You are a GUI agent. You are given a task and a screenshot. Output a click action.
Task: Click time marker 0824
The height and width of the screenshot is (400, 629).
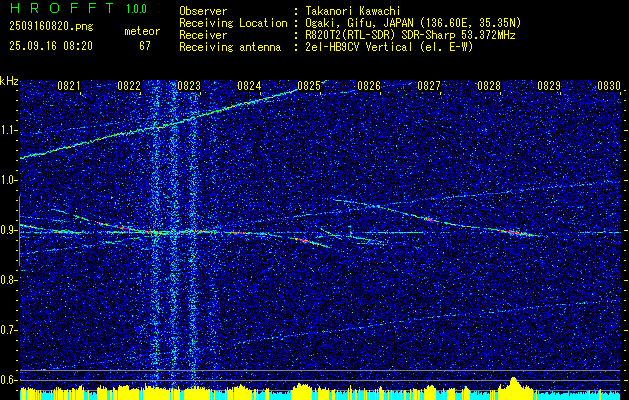[249, 86]
